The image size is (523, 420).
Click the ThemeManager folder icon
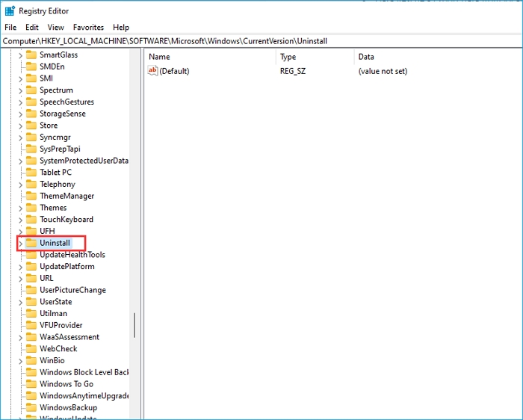pyautogui.click(x=31, y=196)
